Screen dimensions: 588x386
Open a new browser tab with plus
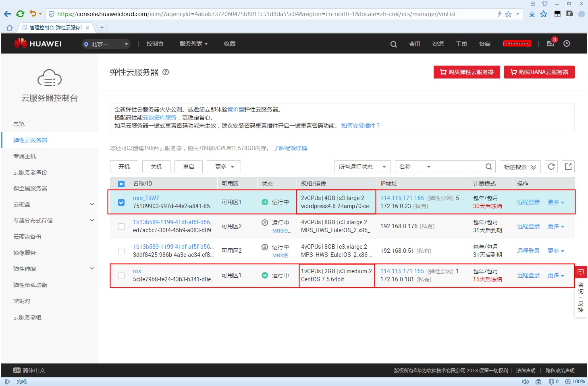point(102,27)
